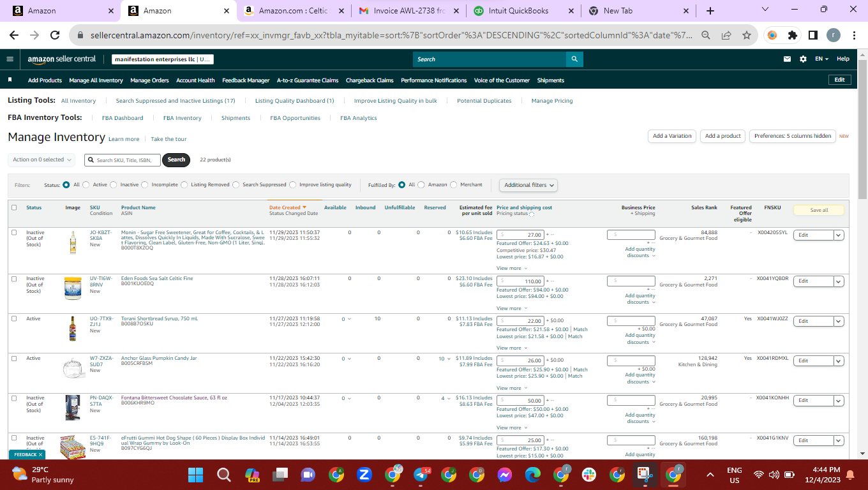Open the Manage Orders menu
Viewport: 868px width, 490px height.
point(149,80)
